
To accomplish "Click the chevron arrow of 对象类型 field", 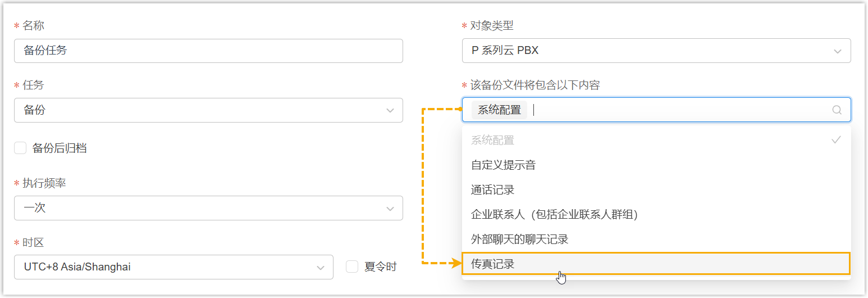I will click(837, 51).
